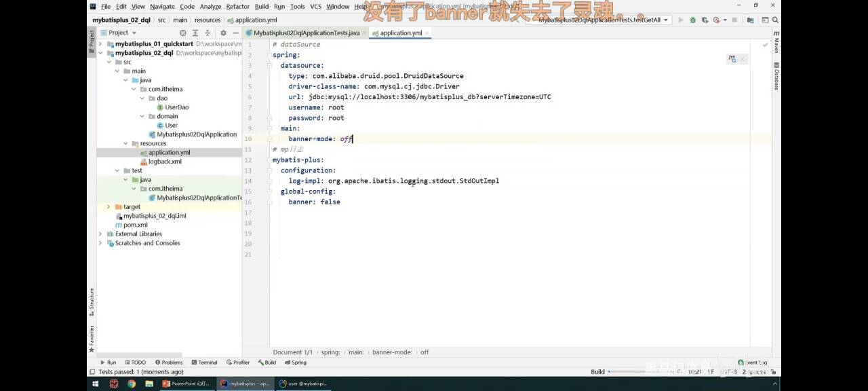Open the File menu
Image resolution: width=868 pixels, height=391 pixels.
[x=105, y=6]
